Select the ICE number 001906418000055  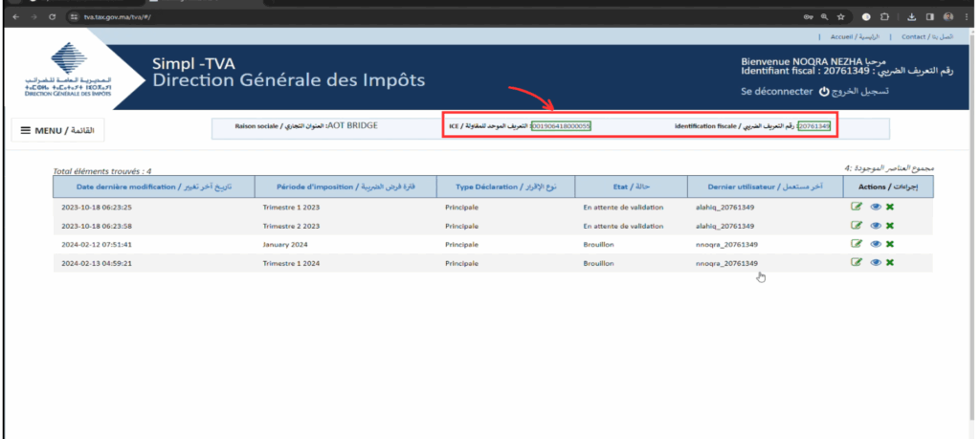[x=561, y=126]
